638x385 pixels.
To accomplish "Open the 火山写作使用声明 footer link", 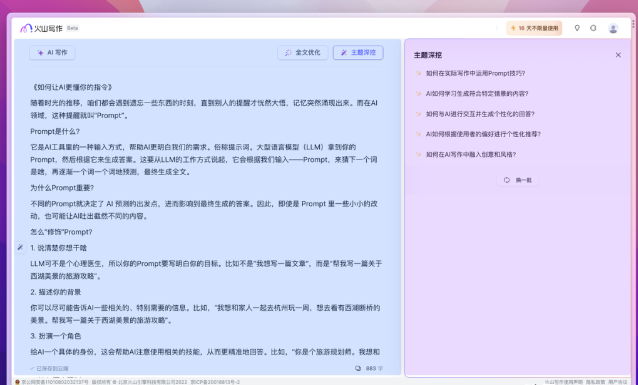I will pos(565,382).
